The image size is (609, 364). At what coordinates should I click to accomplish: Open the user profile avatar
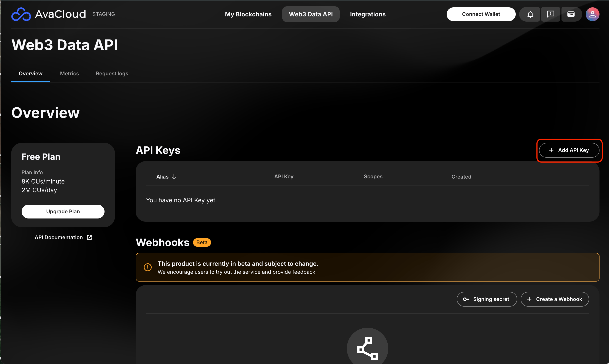coord(592,14)
